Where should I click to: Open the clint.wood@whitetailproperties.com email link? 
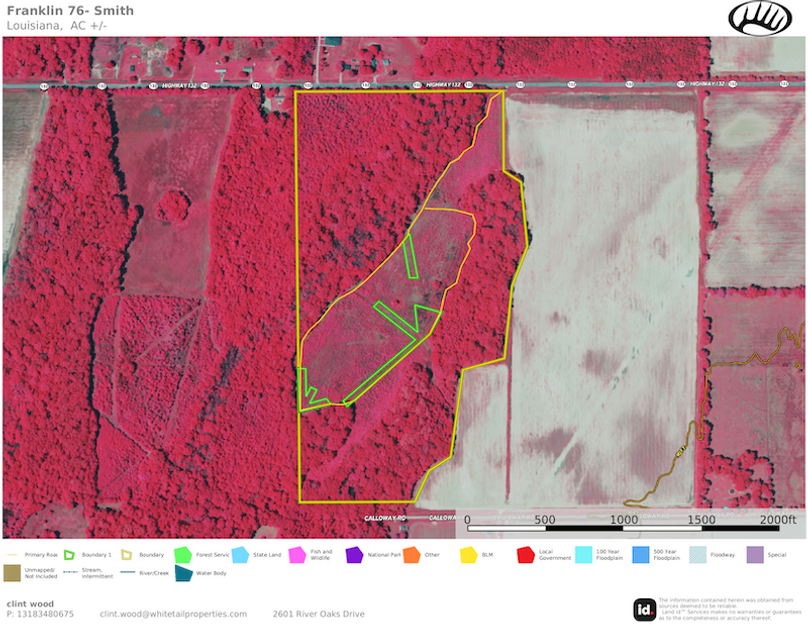173,614
